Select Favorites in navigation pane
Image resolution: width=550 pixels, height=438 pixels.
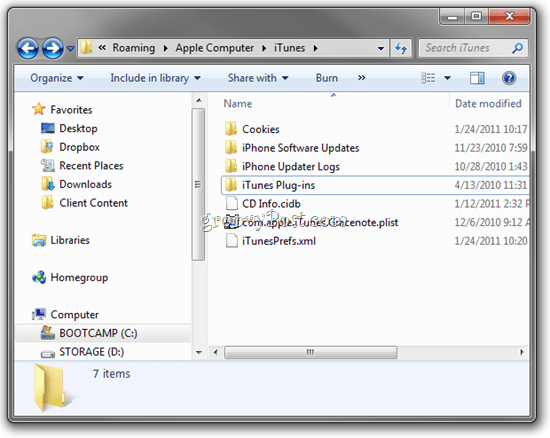click(71, 110)
